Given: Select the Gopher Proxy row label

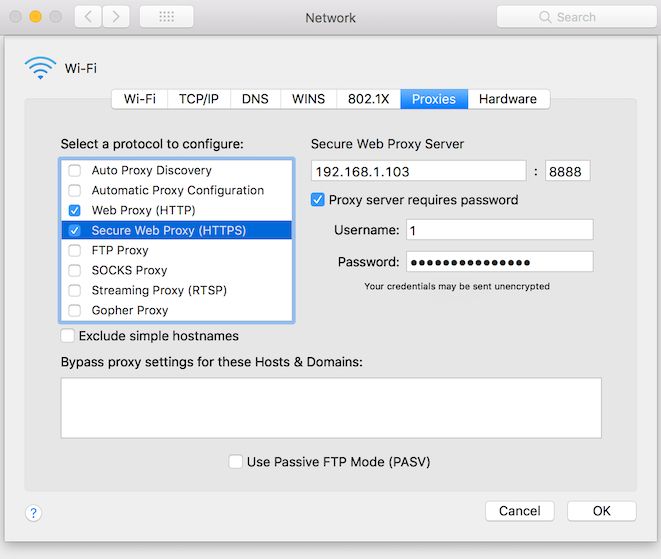Looking at the screenshot, I should [130, 310].
